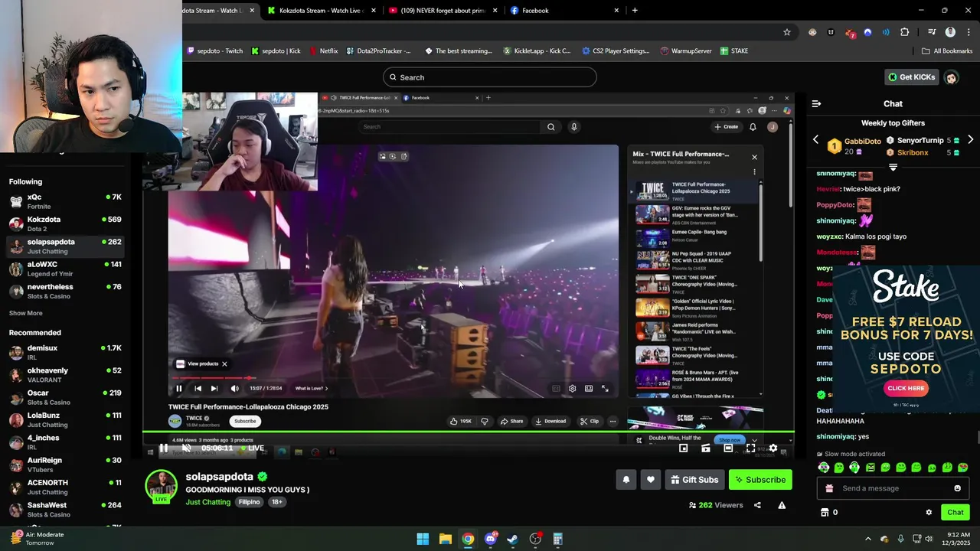
Task: Expand the gifters leaderboard handle
Action: pos(893,167)
